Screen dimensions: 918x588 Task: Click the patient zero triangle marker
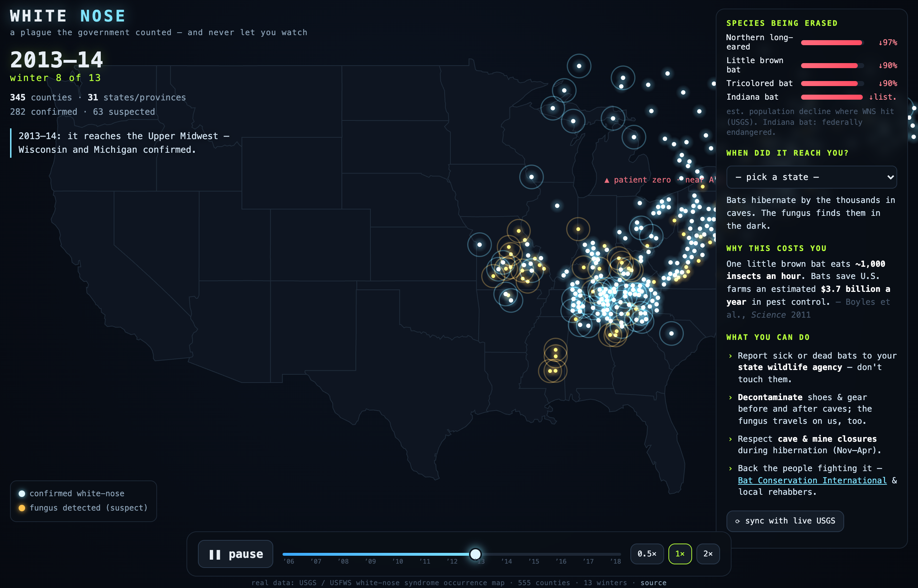pos(607,180)
